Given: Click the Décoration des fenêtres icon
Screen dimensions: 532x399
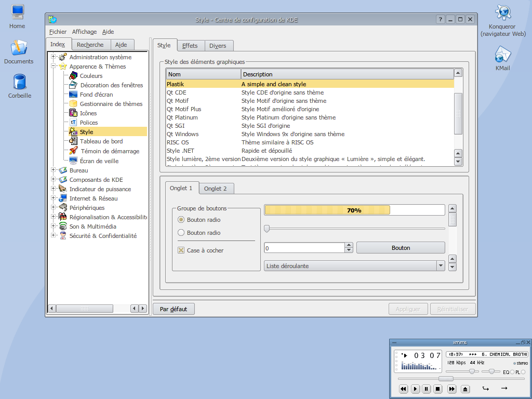Looking at the screenshot, I should pos(73,85).
